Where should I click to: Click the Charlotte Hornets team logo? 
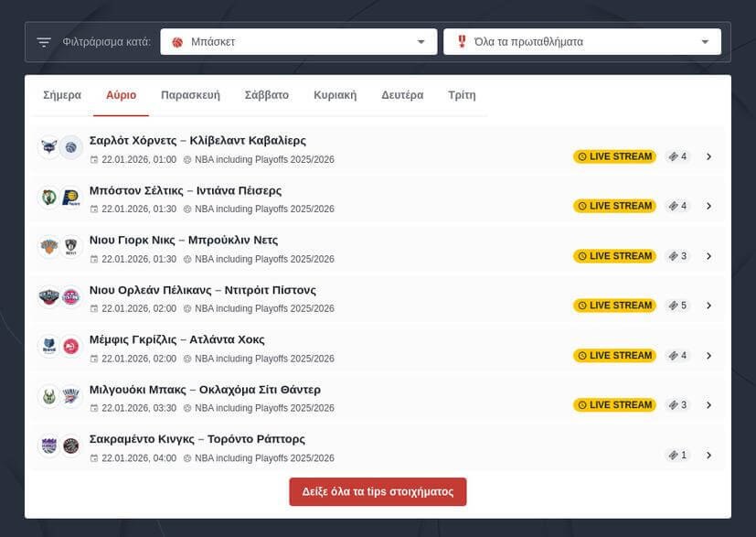48,147
